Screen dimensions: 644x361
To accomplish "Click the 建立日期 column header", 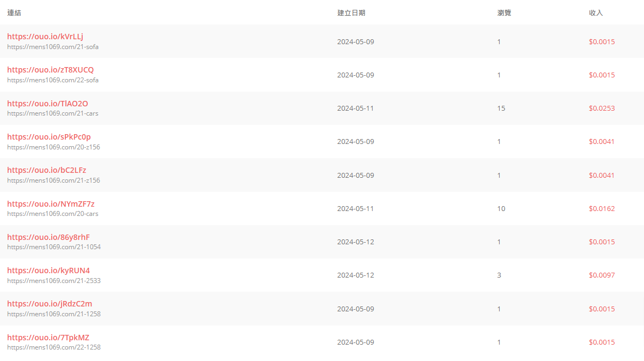I will tap(351, 13).
